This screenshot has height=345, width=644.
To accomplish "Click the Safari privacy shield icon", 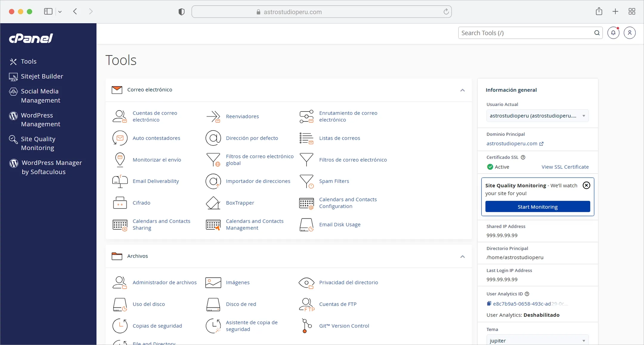I will (181, 12).
